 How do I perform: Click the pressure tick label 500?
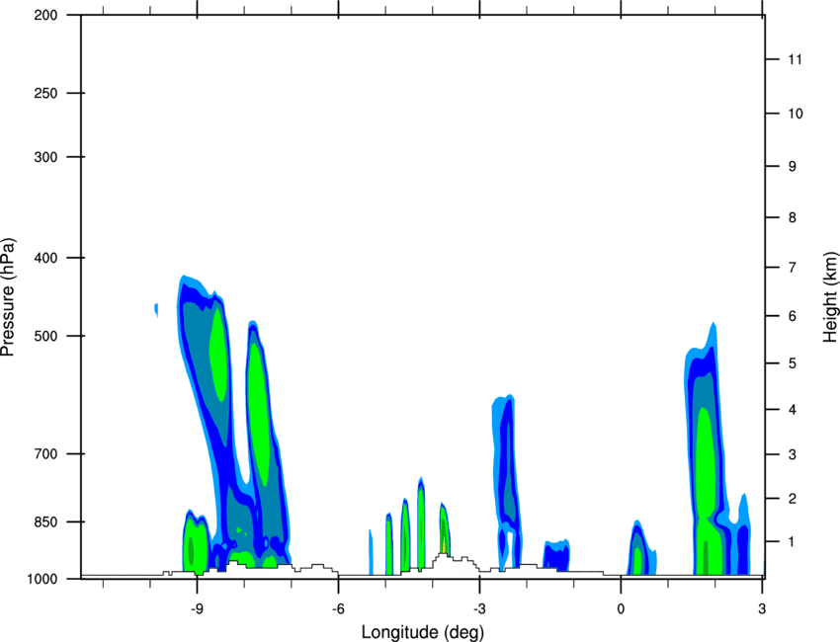click(45, 336)
